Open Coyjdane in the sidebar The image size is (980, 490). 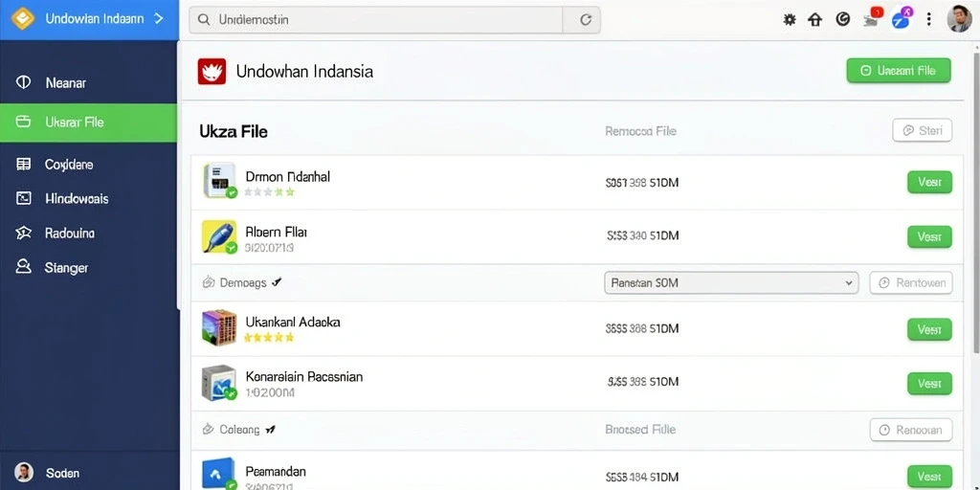tap(88, 165)
